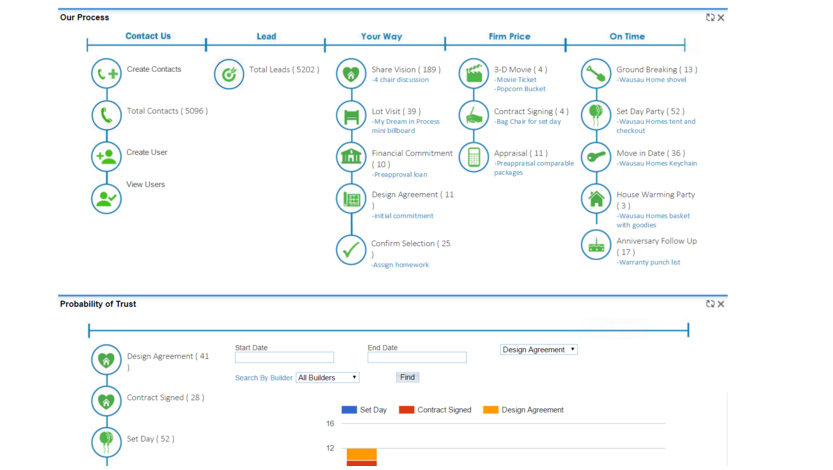The width and height of the screenshot is (833, 470).
Task: Click the -Wausau Homes Keychain note
Action: [x=657, y=164]
